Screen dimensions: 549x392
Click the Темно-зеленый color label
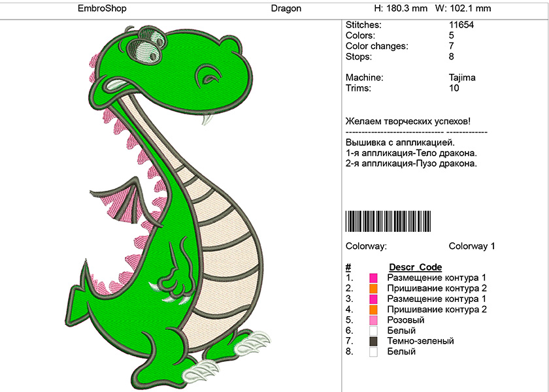[420, 341]
